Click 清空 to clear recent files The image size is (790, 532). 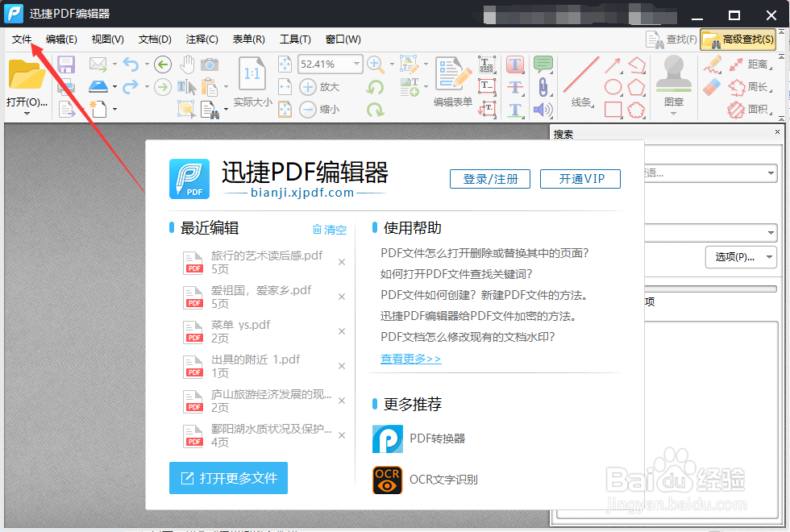[x=330, y=230]
